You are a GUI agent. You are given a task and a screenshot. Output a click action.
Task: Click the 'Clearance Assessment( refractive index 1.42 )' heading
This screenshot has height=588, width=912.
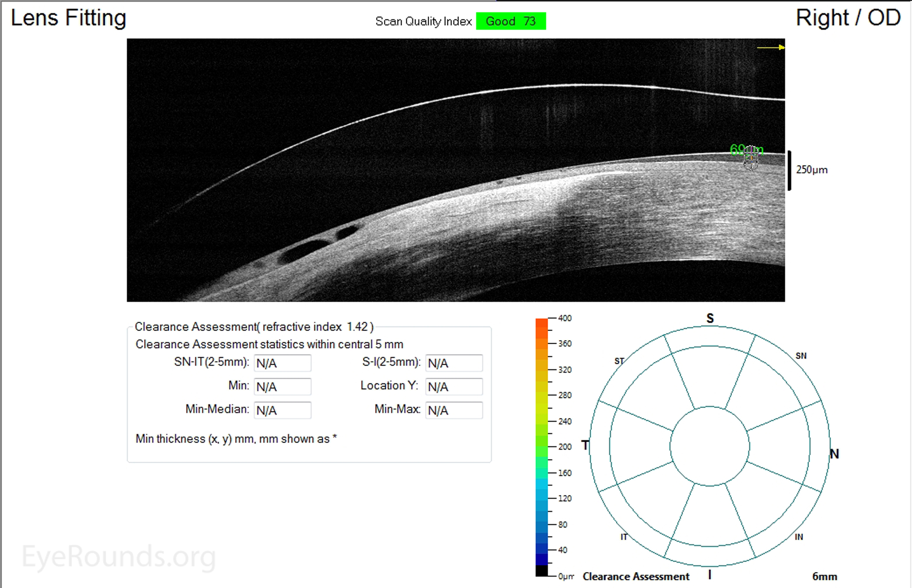coord(254,327)
